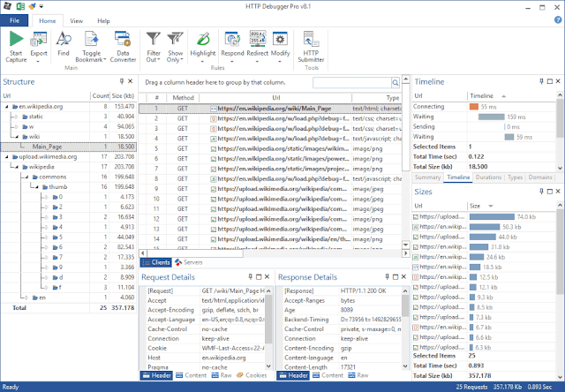The image size is (565, 392).
Task: Show Cookies tab in Request Details
Action: click(x=252, y=375)
